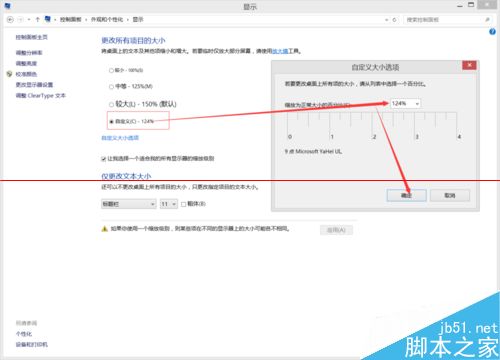Click the Display window title bar icon
The width and height of the screenshot is (500, 360).
7,6
